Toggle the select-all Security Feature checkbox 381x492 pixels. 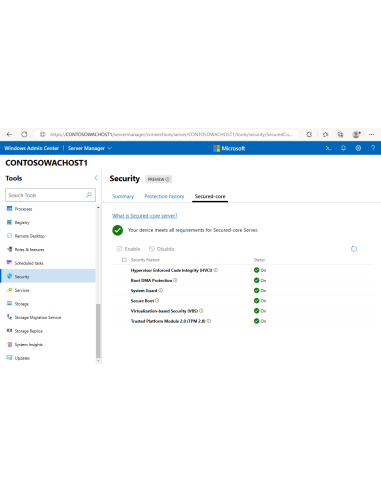pos(124,260)
